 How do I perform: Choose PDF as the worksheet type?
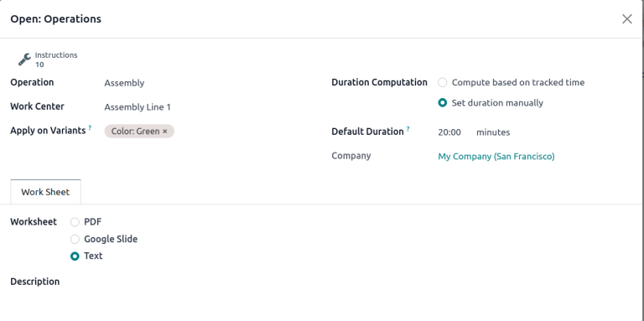(x=75, y=222)
